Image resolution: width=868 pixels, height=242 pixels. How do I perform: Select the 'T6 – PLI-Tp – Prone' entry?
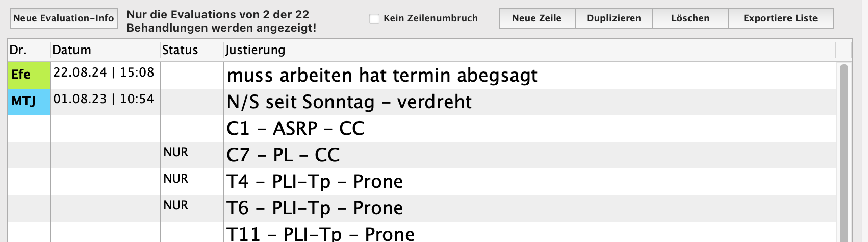tap(315, 208)
